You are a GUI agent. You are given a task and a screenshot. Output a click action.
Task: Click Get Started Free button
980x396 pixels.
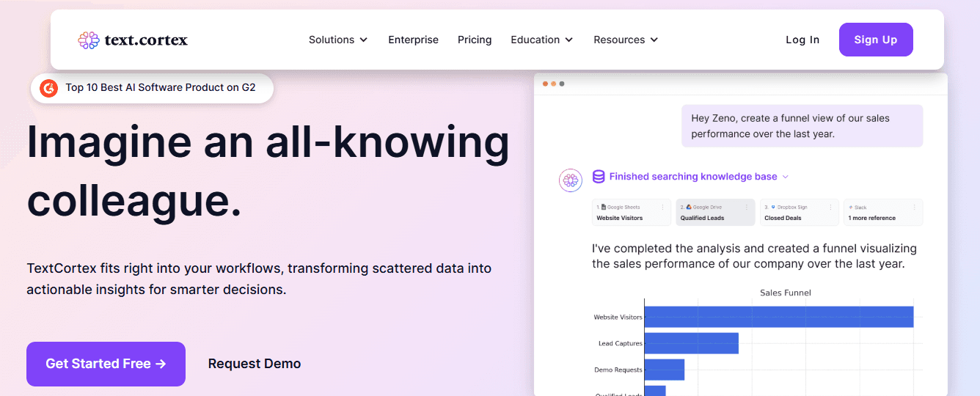pos(106,364)
